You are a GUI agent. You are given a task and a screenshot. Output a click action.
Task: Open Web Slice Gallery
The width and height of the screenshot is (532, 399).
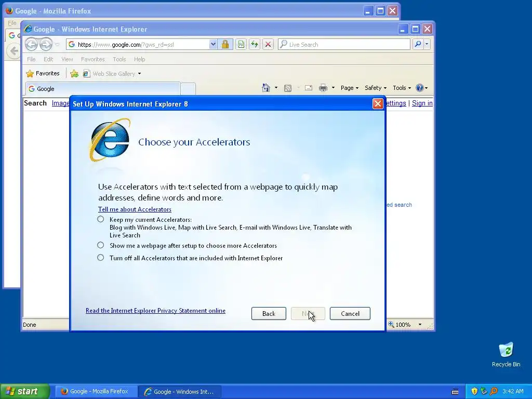[x=112, y=74]
